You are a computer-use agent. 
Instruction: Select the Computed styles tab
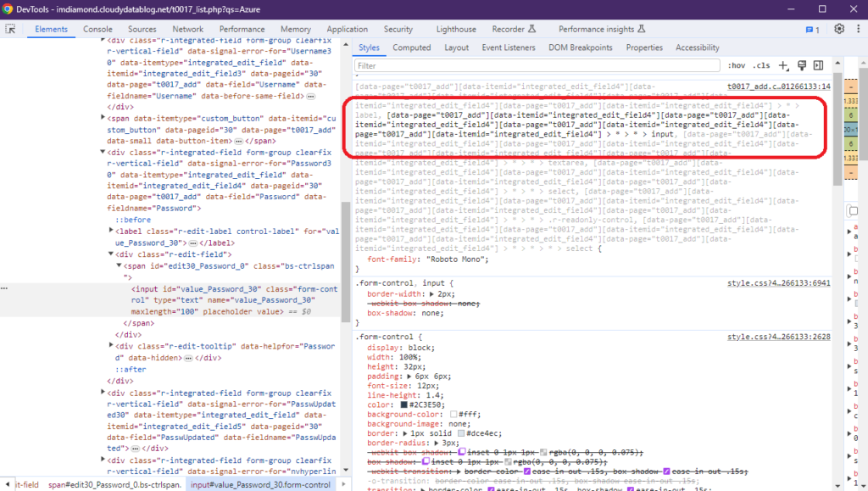(x=411, y=47)
